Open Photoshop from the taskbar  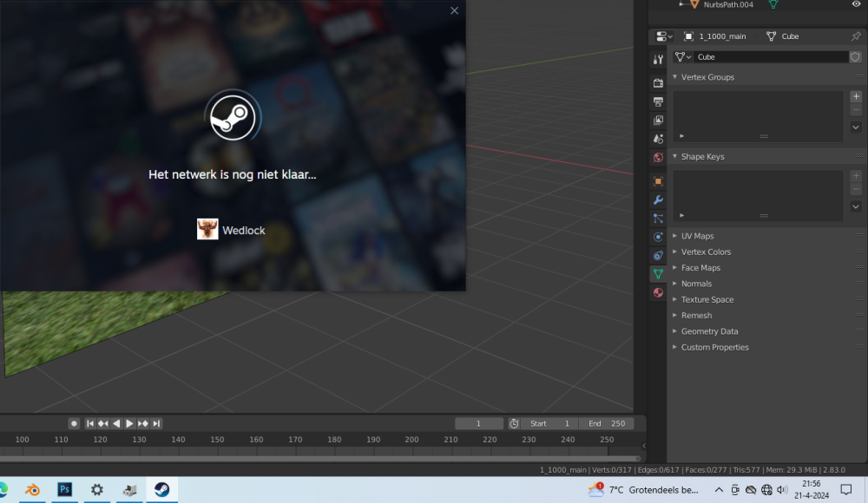(65, 490)
